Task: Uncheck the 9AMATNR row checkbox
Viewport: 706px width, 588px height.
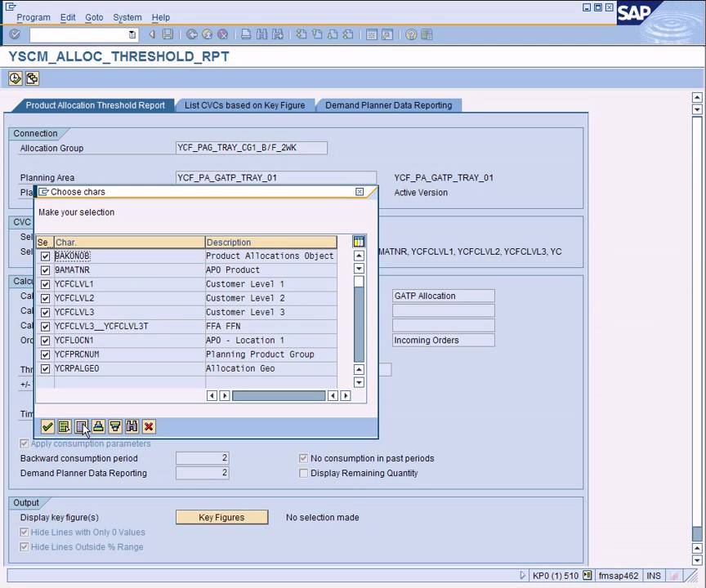Action: pyautogui.click(x=45, y=270)
